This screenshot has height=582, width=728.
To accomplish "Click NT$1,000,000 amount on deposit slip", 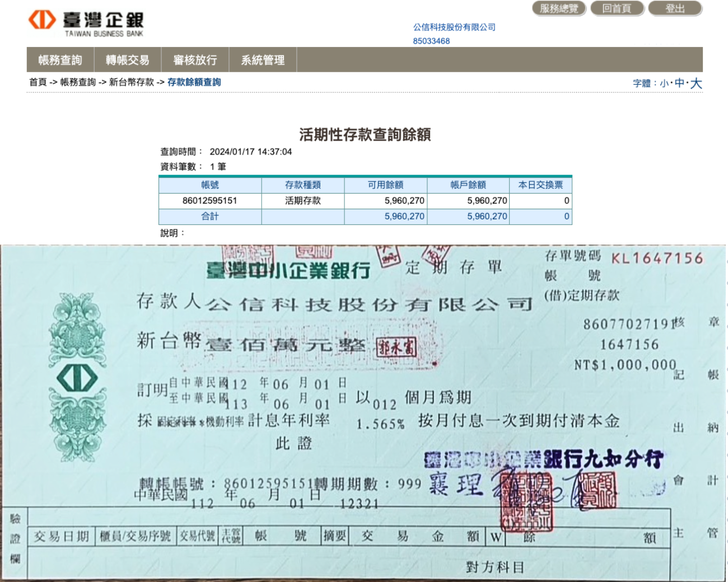I will (626, 365).
